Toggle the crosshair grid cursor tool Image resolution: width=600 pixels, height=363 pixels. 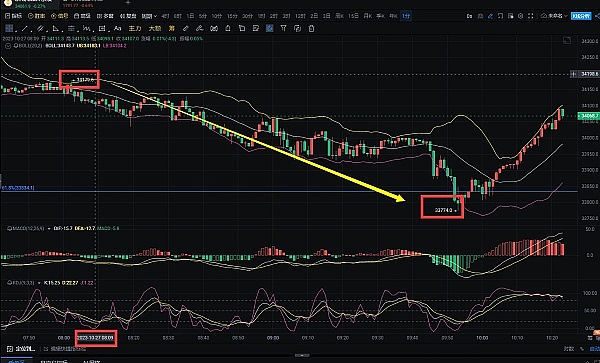coord(9,28)
